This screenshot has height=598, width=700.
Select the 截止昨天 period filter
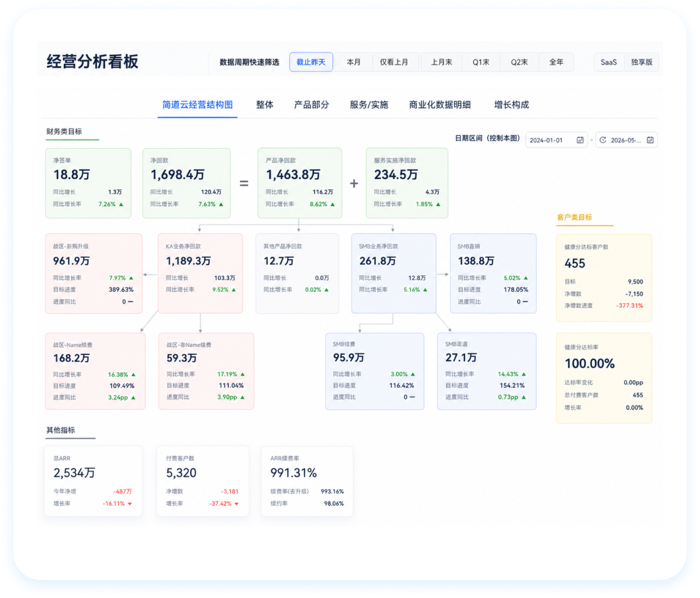(x=311, y=62)
